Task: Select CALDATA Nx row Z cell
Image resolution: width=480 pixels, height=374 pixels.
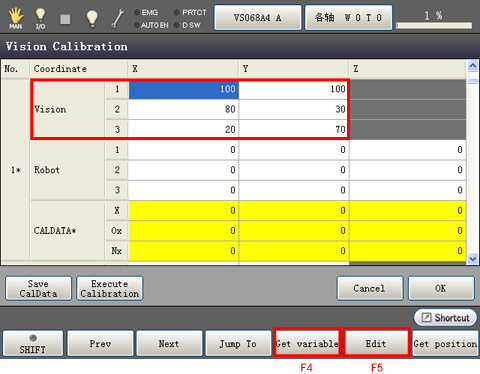Action: click(x=408, y=251)
